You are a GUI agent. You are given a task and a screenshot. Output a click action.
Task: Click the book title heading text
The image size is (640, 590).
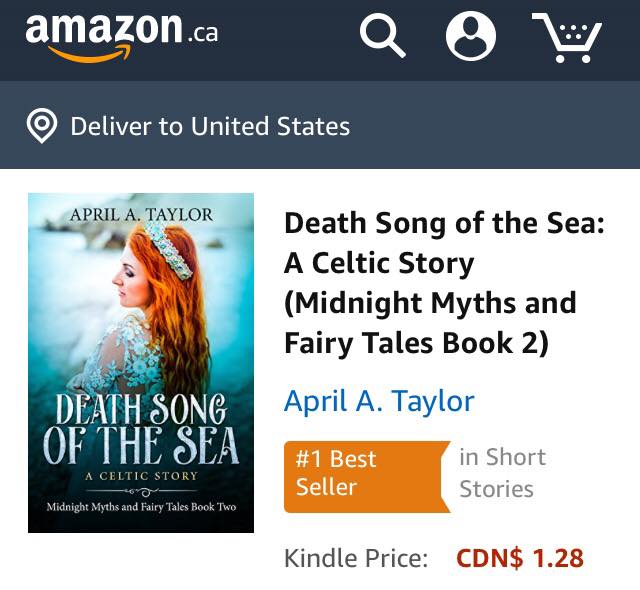(444, 283)
